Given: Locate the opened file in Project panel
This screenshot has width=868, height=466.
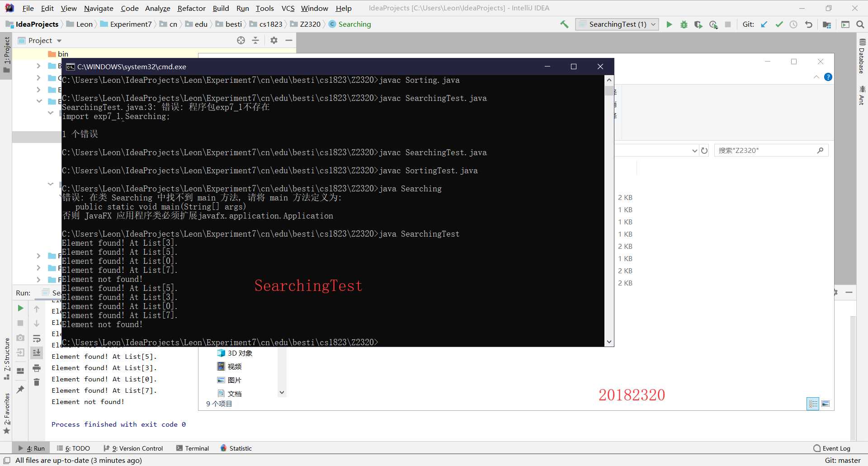Looking at the screenshot, I should pyautogui.click(x=241, y=40).
